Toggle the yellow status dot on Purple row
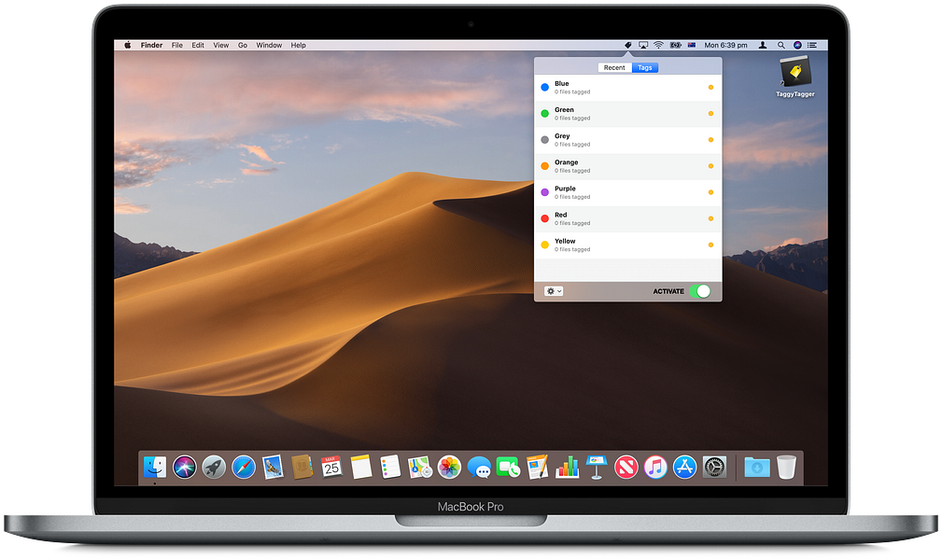Viewport: 942px width, 560px height. tap(710, 192)
